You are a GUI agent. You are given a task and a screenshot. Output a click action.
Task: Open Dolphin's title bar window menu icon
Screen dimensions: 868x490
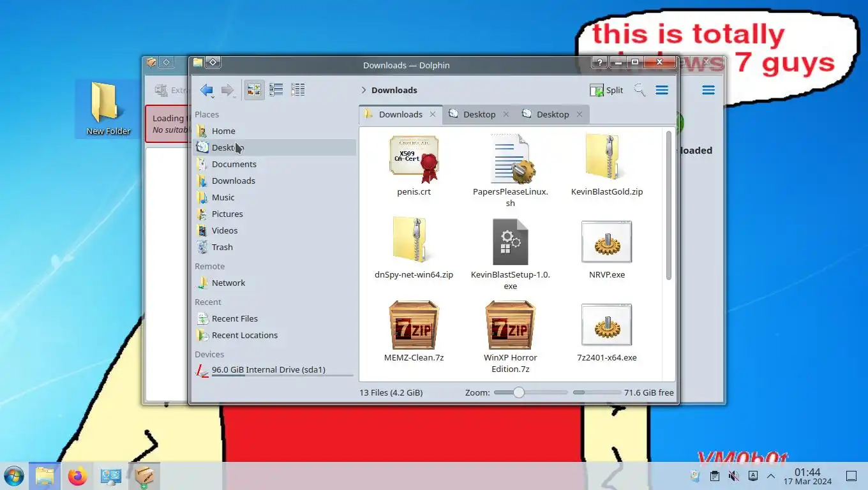point(198,63)
